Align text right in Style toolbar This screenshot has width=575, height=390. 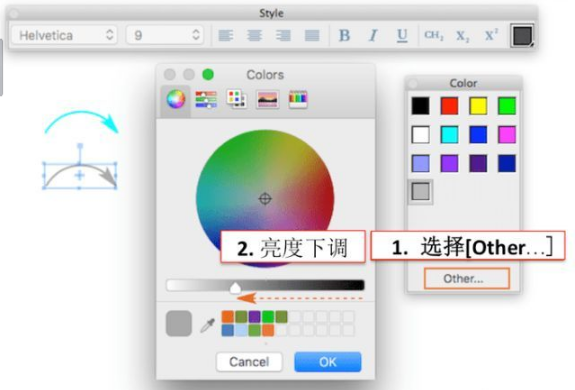pos(283,36)
